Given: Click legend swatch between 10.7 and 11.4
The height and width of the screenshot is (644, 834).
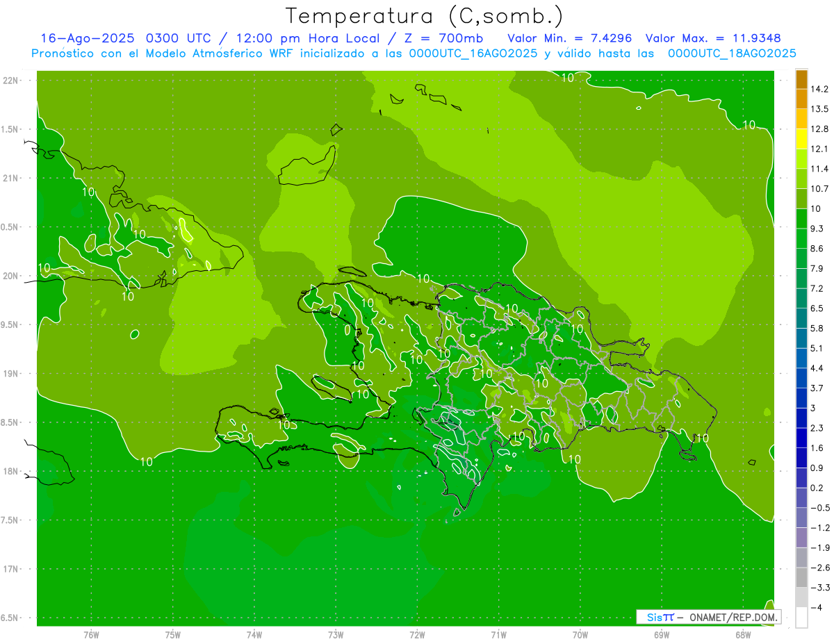Looking at the screenshot, I should coord(801,179).
